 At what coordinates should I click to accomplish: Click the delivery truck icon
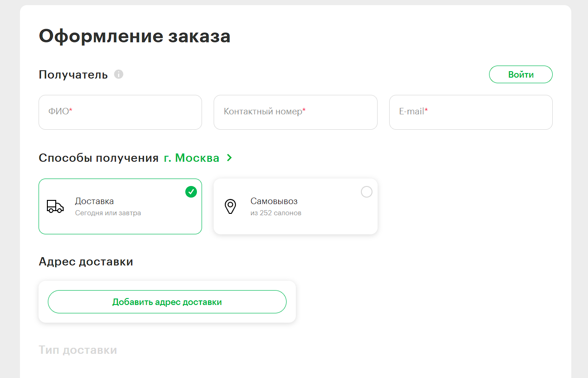(55, 206)
